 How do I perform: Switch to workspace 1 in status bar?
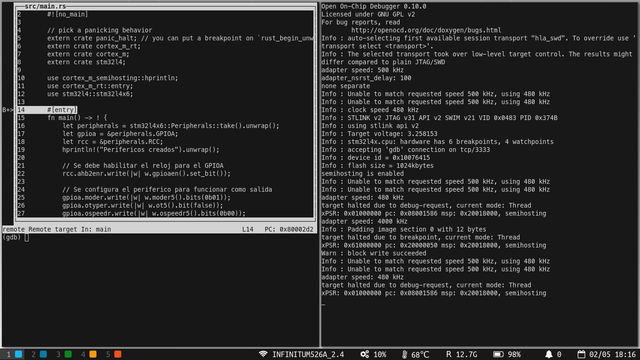pos(13,354)
